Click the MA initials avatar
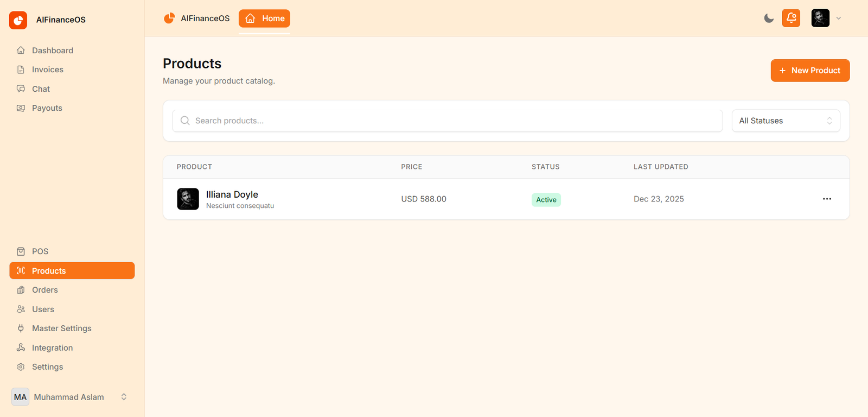This screenshot has height=417, width=868. 21,397
